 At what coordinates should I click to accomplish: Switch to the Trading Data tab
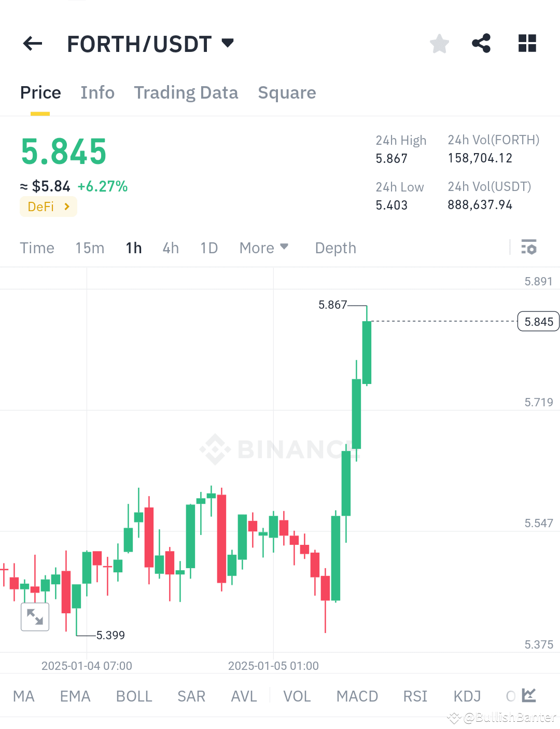point(186,92)
